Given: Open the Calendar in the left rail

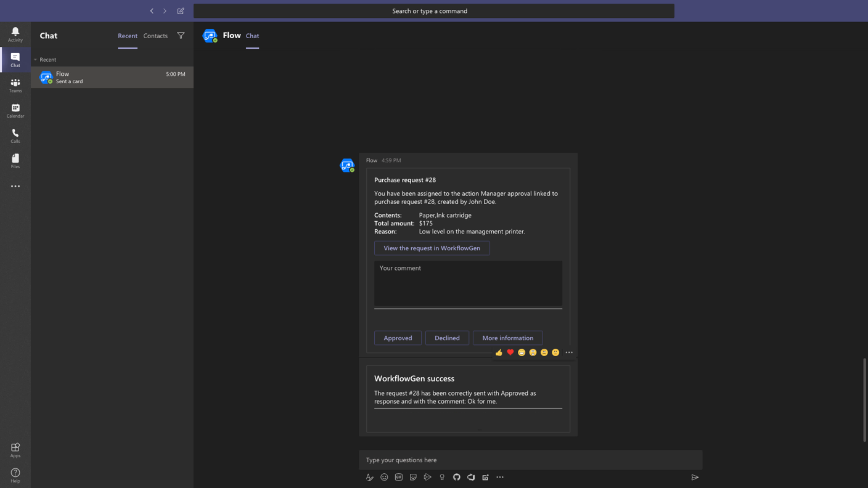Looking at the screenshot, I should 15,110.
